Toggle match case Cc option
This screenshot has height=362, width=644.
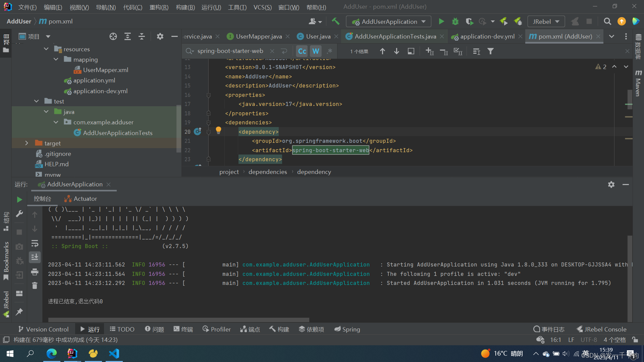tap(302, 51)
